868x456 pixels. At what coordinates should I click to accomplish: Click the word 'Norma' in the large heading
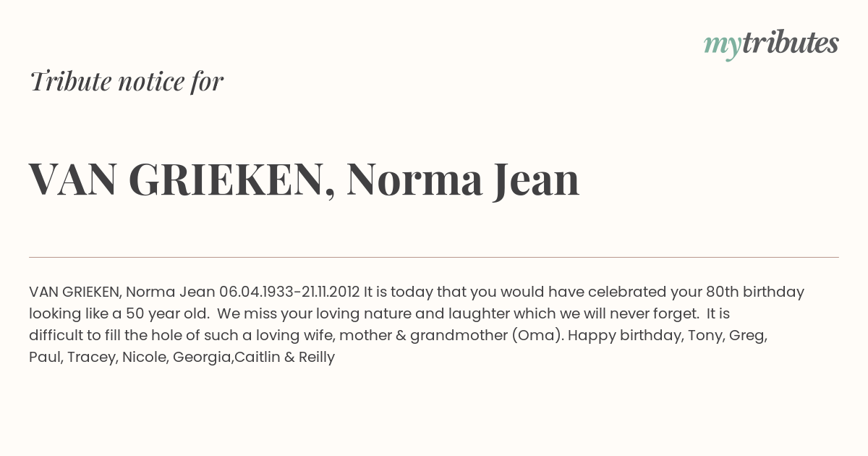pyautogui.click(x=414, y=180)
